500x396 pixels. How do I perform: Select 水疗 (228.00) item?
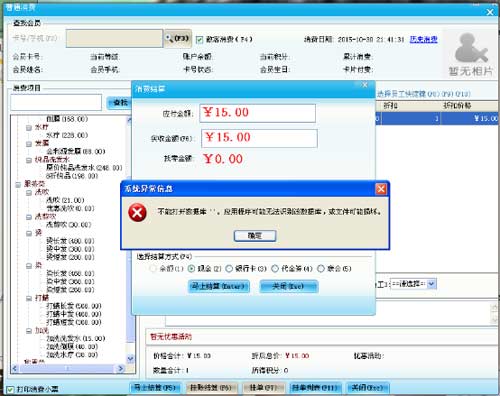coord(67,135)
